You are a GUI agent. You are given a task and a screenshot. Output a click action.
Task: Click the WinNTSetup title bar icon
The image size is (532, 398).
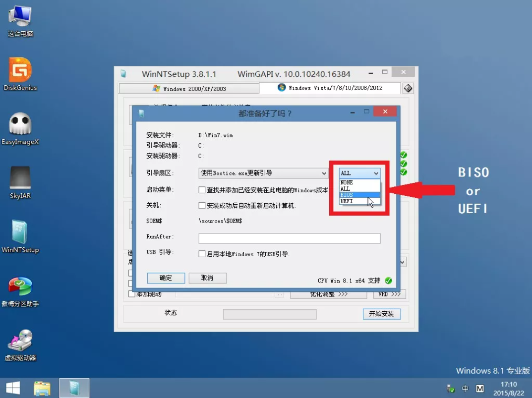click(x=123, y=74)
